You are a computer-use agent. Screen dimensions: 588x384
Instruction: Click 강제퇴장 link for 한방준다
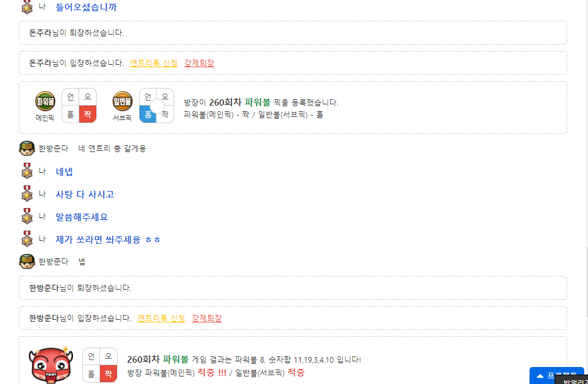tap(207, 318)
